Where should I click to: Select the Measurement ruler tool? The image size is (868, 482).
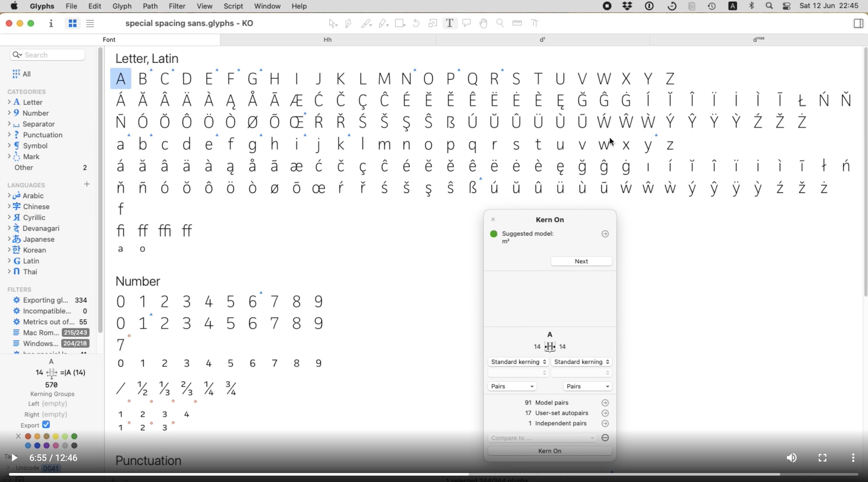pyautogui.click(x=517, y=23)
